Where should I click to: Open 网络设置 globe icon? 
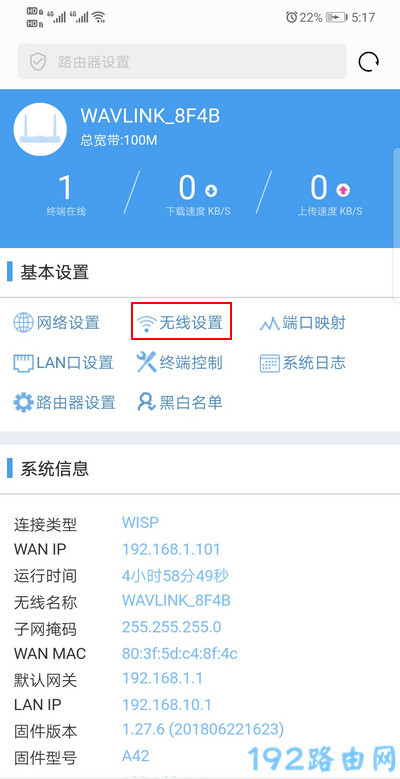24,323
